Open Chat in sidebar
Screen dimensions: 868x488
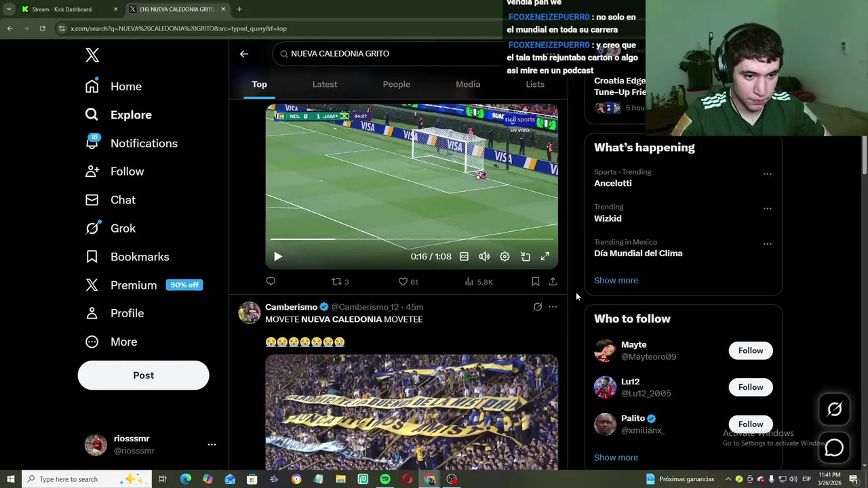110,200
